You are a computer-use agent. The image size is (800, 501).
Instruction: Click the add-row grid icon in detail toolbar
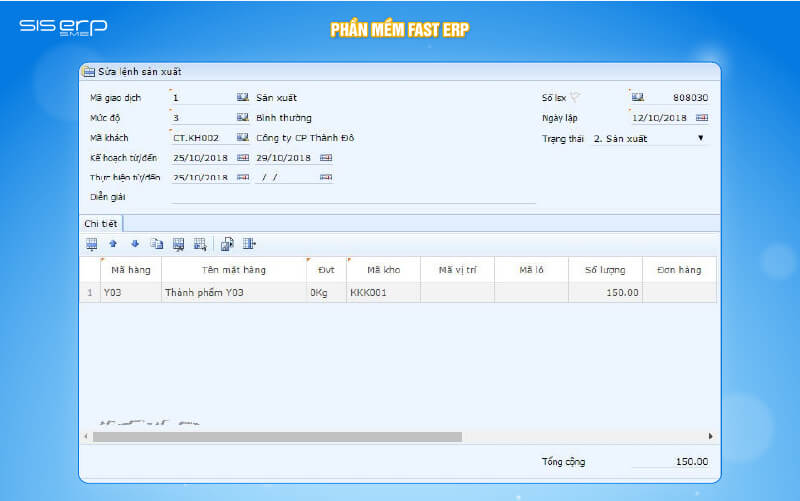[91, 244]
